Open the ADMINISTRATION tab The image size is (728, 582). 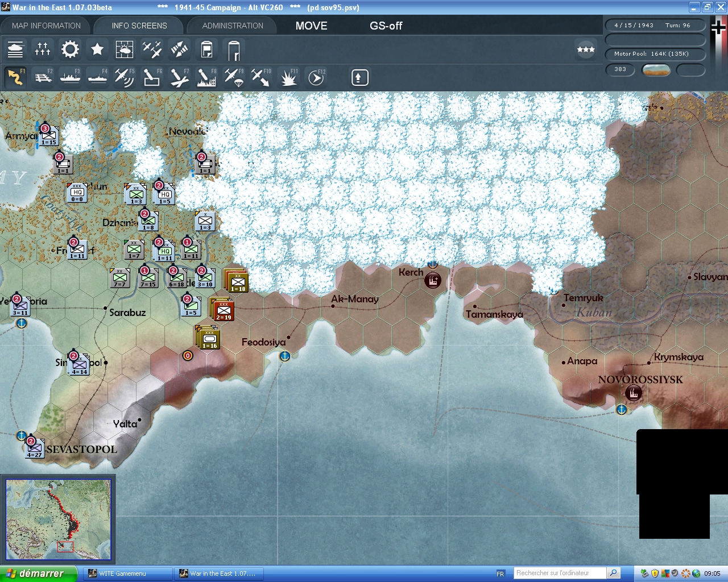point(233,26)
